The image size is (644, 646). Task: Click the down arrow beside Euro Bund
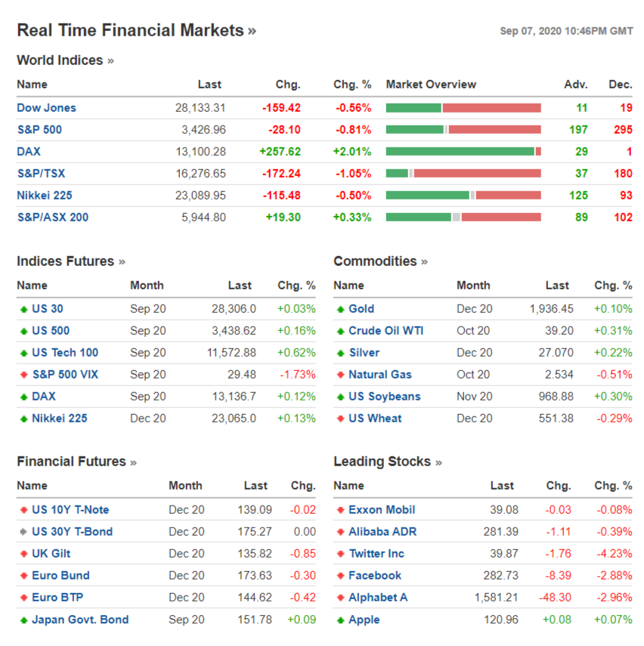click(x=24, y=576)
